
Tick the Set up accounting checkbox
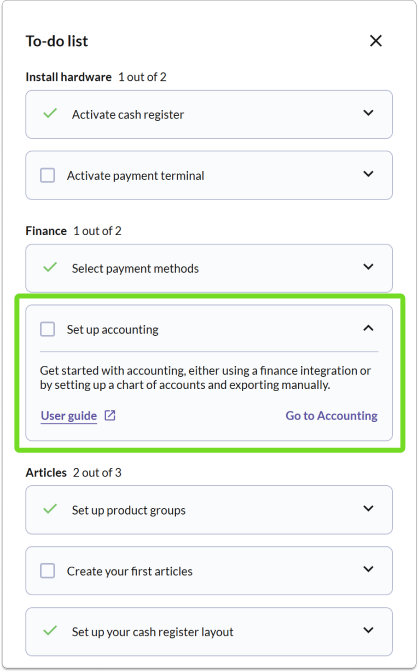point(48,329)
